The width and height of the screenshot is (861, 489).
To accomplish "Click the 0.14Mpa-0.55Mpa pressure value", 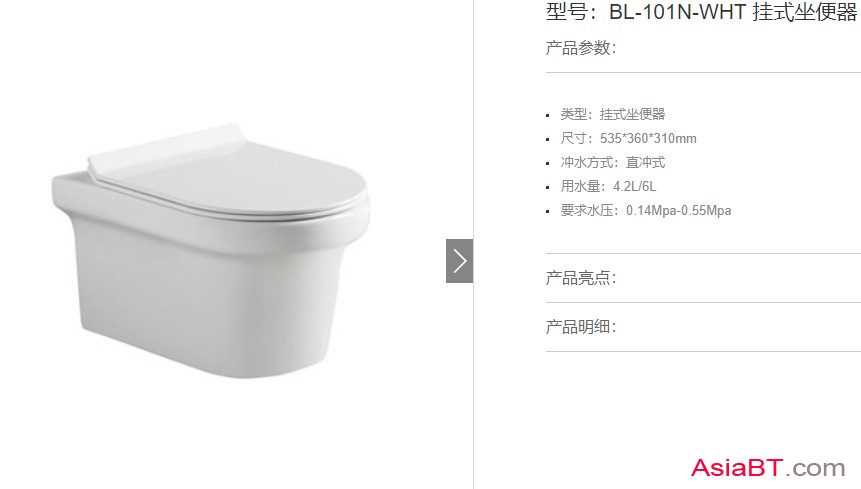I will [678, 211].
